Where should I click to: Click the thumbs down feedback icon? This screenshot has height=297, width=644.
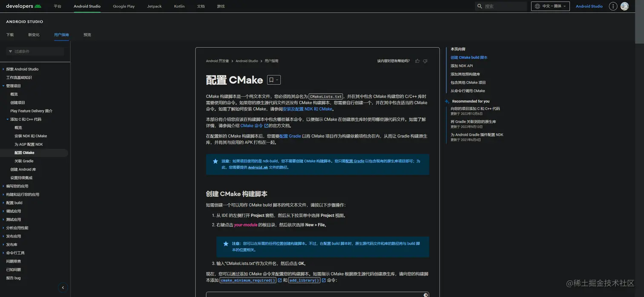click(x=425, y=61)
